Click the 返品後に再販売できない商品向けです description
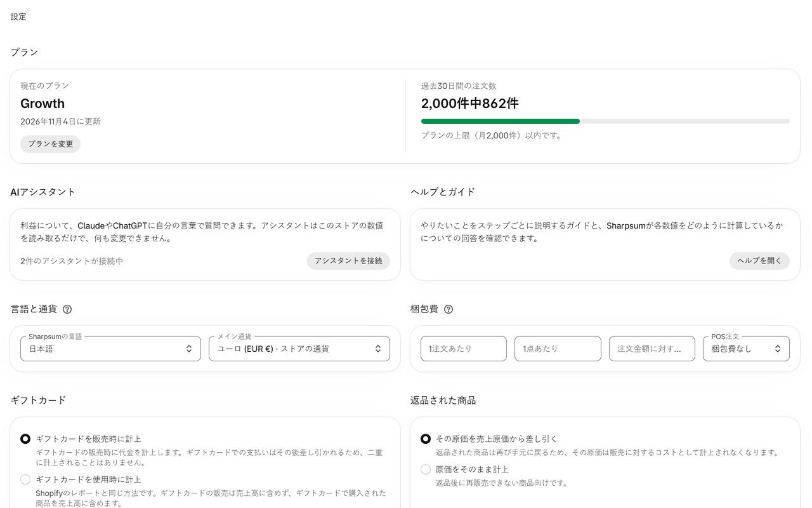Viewport: 812px width, 508px height. pos(501,483)
